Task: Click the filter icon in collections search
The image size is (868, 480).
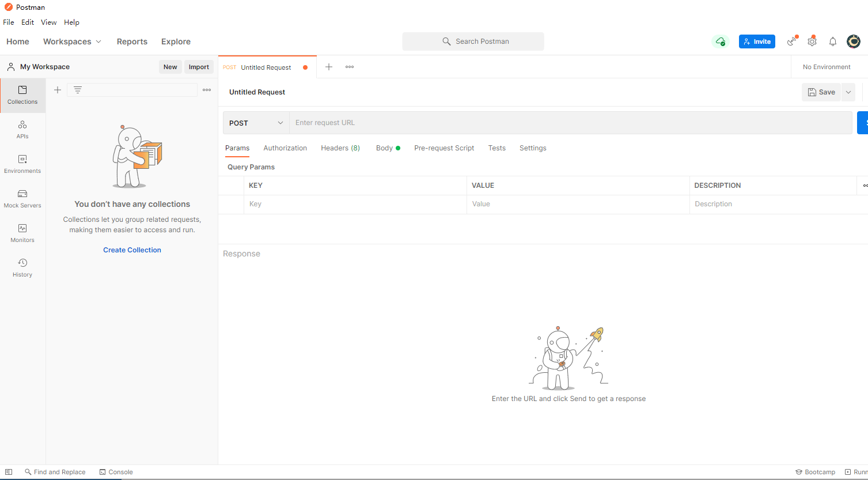Action: pos(78,90)
